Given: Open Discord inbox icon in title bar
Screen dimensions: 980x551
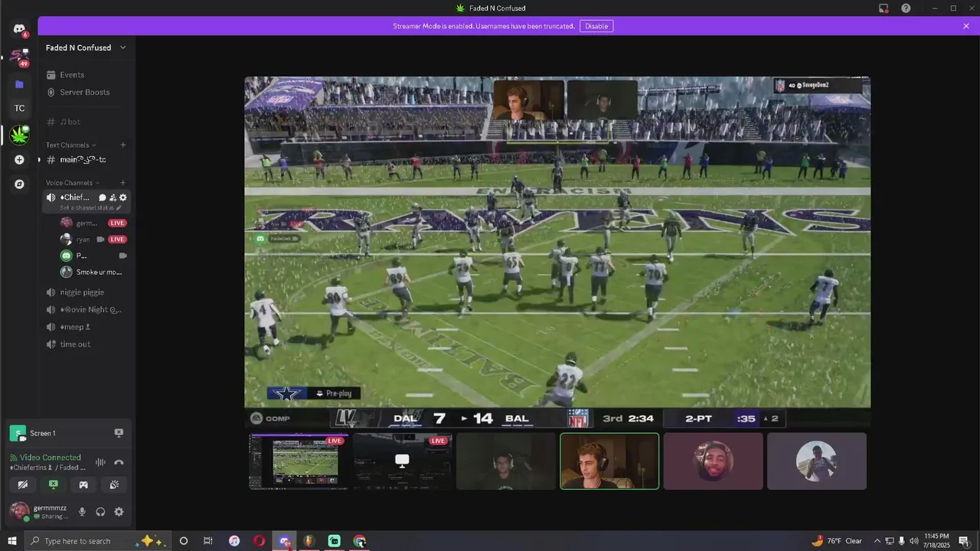Looking at the screenshot, I should [x=884, y=8].
